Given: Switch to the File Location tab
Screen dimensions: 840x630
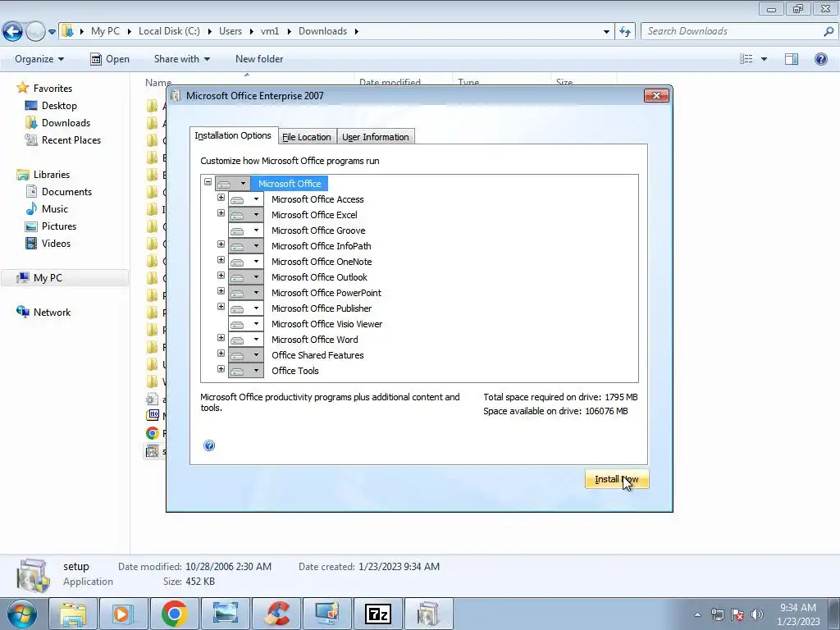Looking at the screenshot, I should click(307, 137).
